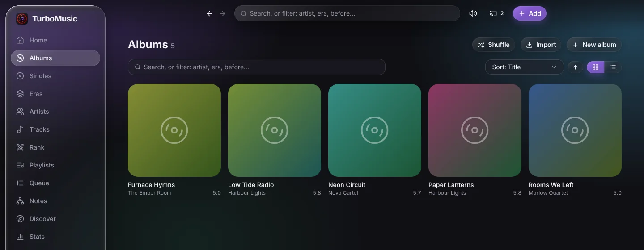Click the Tracks music note icon
The height and width of the screenshot is (250, 644).
[20, 129]
